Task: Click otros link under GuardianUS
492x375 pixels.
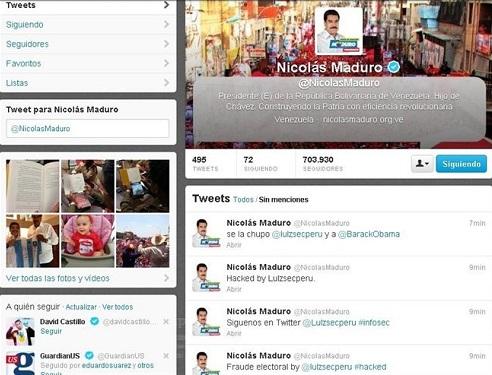Action: pyautogui.click(x=146, y=365)
